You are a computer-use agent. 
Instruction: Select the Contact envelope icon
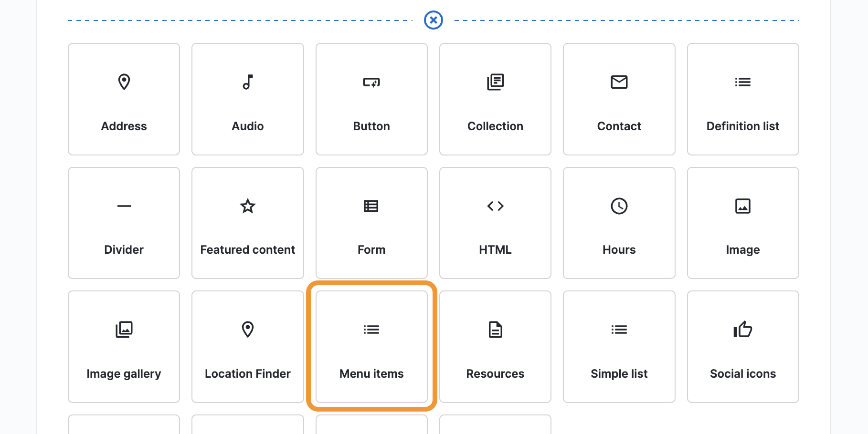pyautogui.click(x=619, y=82)
